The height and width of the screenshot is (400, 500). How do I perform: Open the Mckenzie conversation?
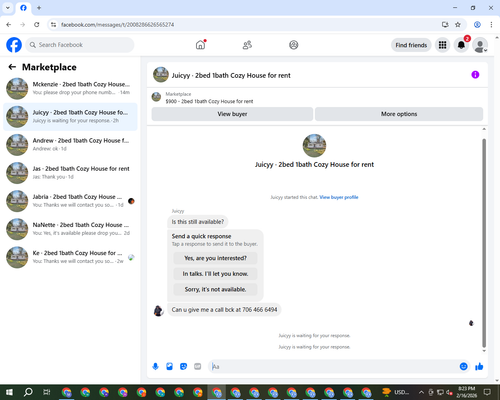(x=70, y=88)
